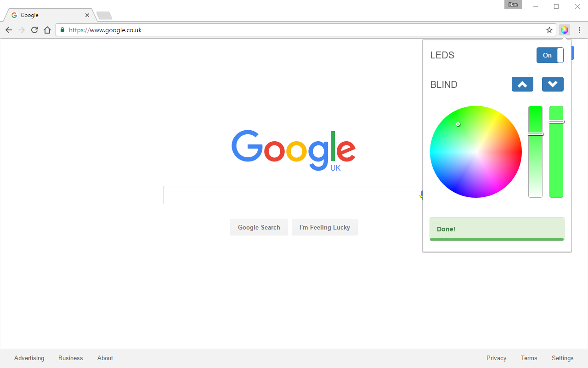Go to the home page icon
This screenshot has height=368, width=588.
point(47,30)
